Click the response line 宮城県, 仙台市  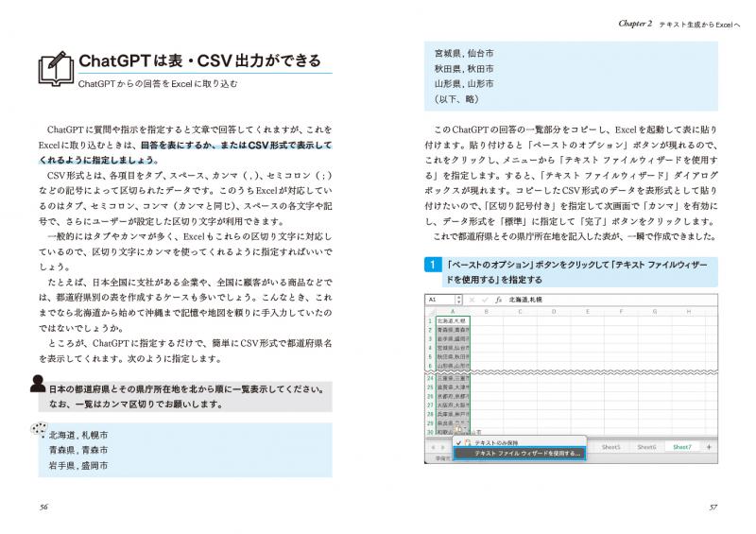(464, 54)
